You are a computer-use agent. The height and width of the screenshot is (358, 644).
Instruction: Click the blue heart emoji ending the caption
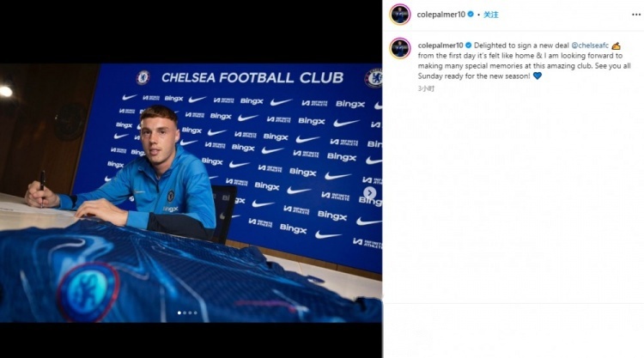pos(538,76)
